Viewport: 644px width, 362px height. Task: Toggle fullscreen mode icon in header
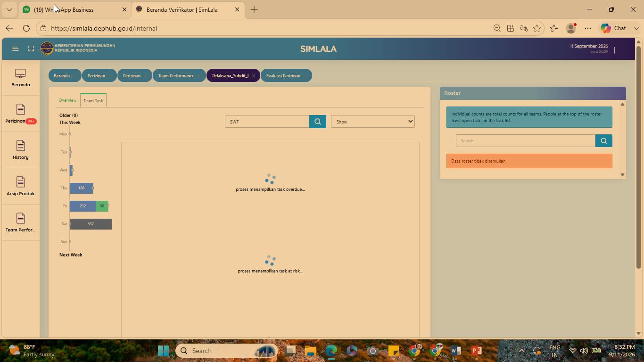tap(31, 49)
